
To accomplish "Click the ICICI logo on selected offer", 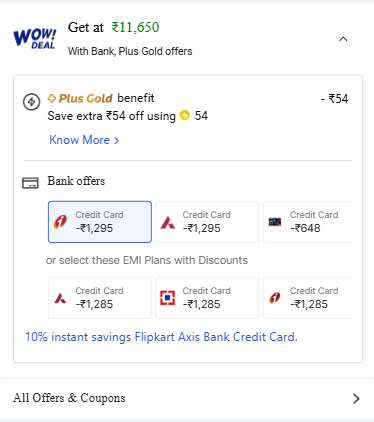I will tap(60, 222).
